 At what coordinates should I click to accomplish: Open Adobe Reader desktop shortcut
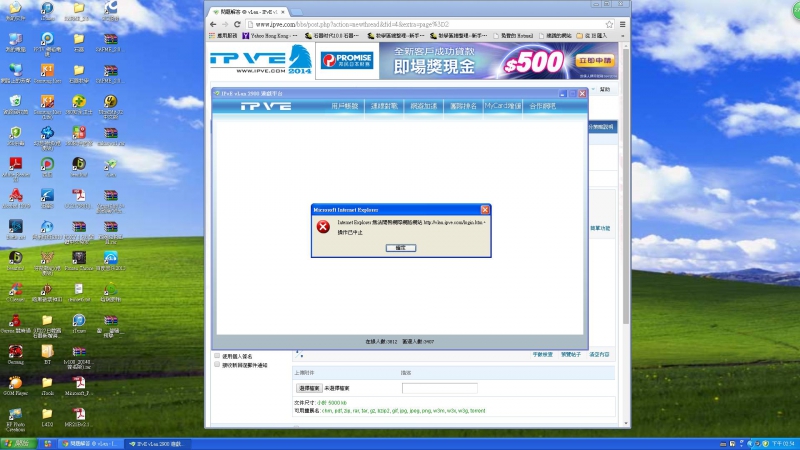[15, 168]
